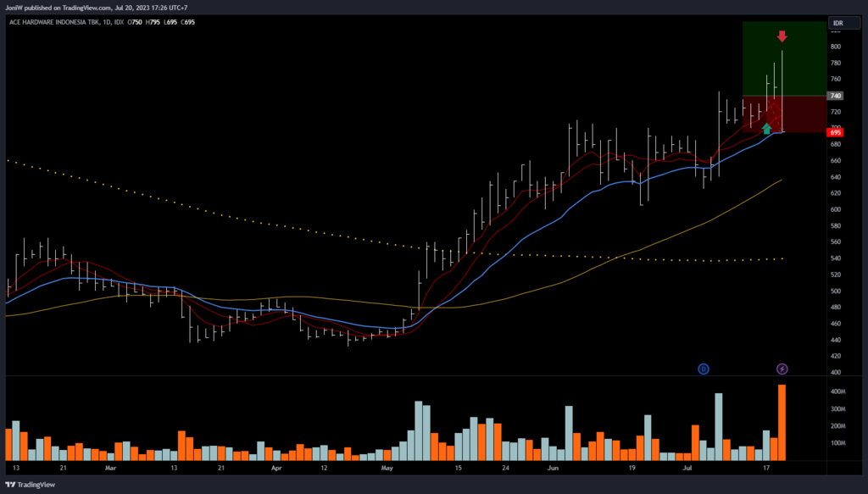Click the red 695 current price label
The image size is (868, 494).
point(836,133)
